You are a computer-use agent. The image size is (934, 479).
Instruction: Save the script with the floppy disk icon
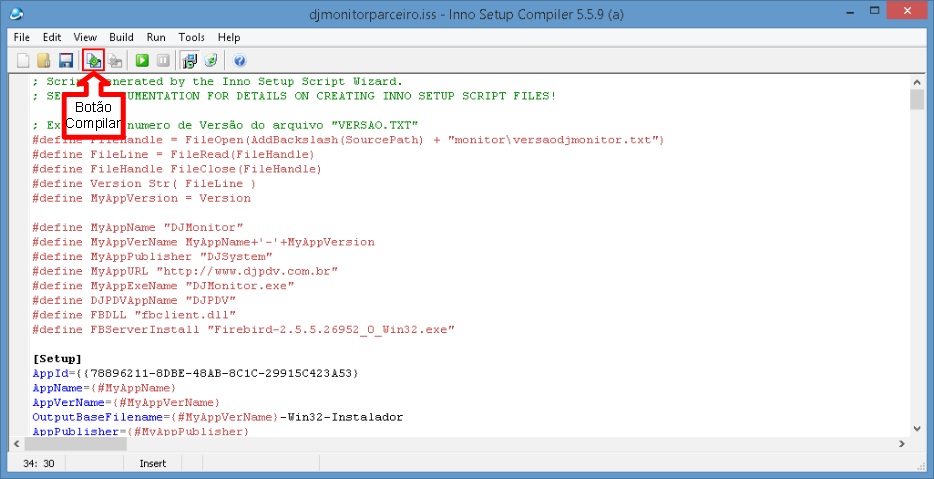[x=66, y=61]
